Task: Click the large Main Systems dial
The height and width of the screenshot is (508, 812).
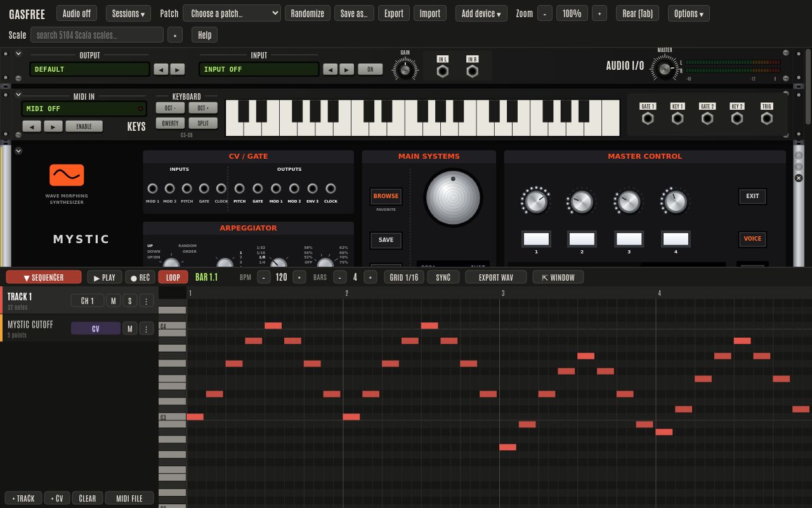Action: tap(453, 197)
